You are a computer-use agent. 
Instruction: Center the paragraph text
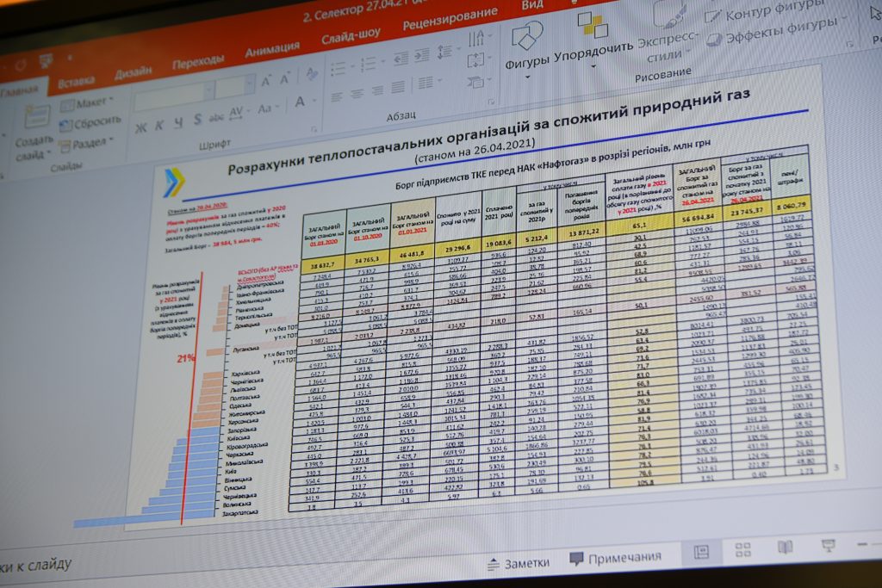tap(357, 94)
